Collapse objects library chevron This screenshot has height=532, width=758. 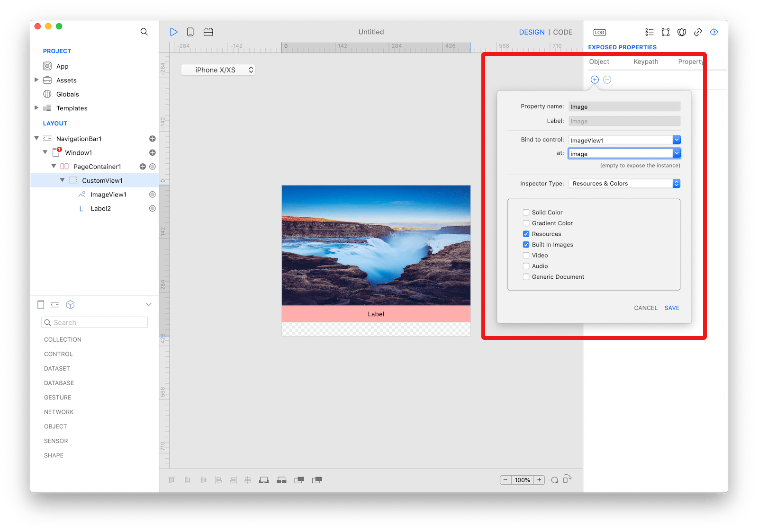(x=149, y=304)
